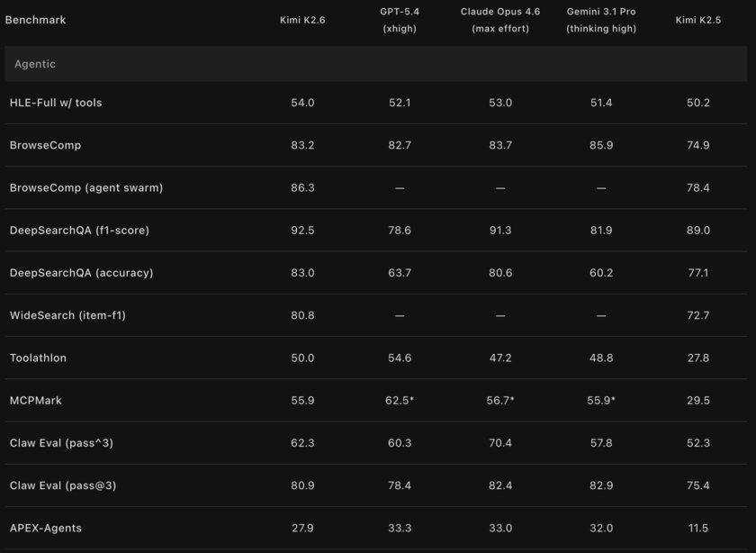Click the Benchmark column header
This screenshot has height=553, width=756.
coord(35,20)
